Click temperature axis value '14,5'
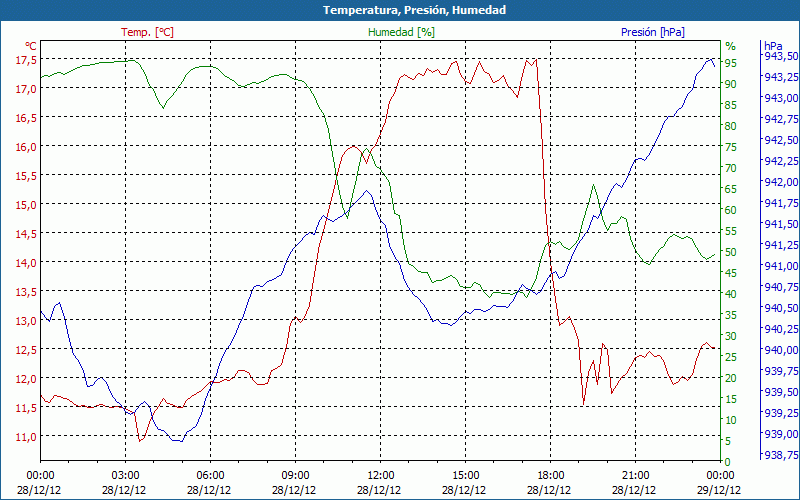The image size is (800, 500). [x=27, y=234]
